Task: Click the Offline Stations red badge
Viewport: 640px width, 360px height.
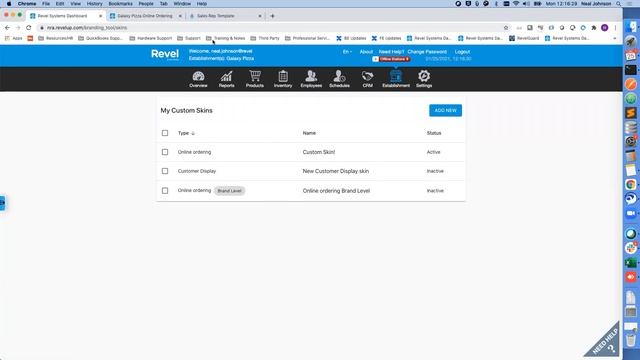Action: (x=391, y=59)
